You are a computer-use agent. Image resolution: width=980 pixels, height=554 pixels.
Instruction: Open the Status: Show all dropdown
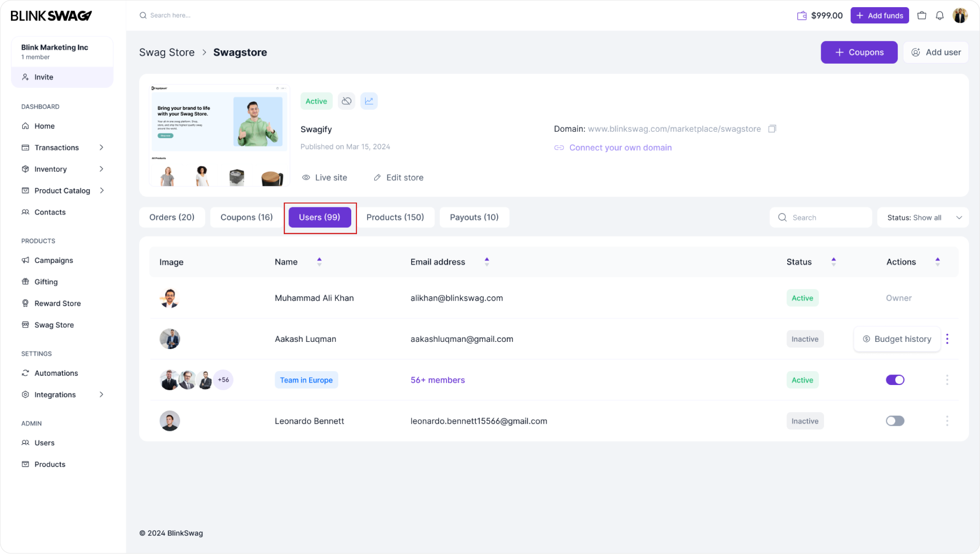click(923, 217)
